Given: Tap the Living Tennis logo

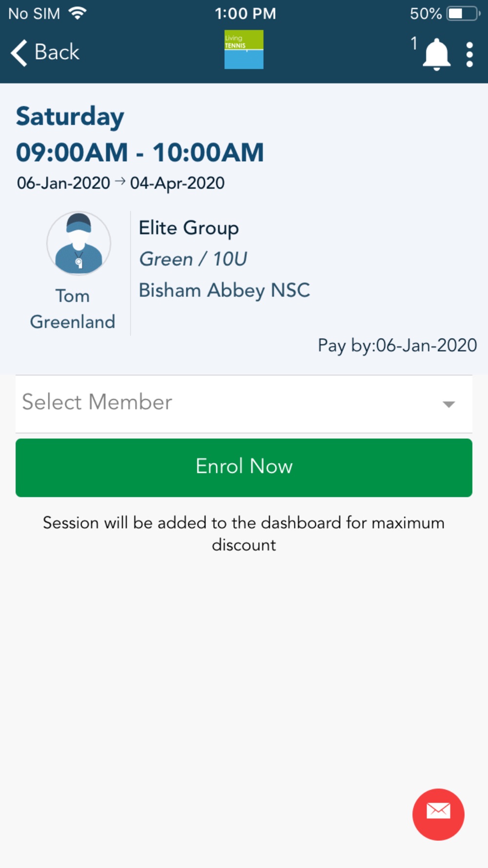Looking at the screenshot, I should (244, 49).
